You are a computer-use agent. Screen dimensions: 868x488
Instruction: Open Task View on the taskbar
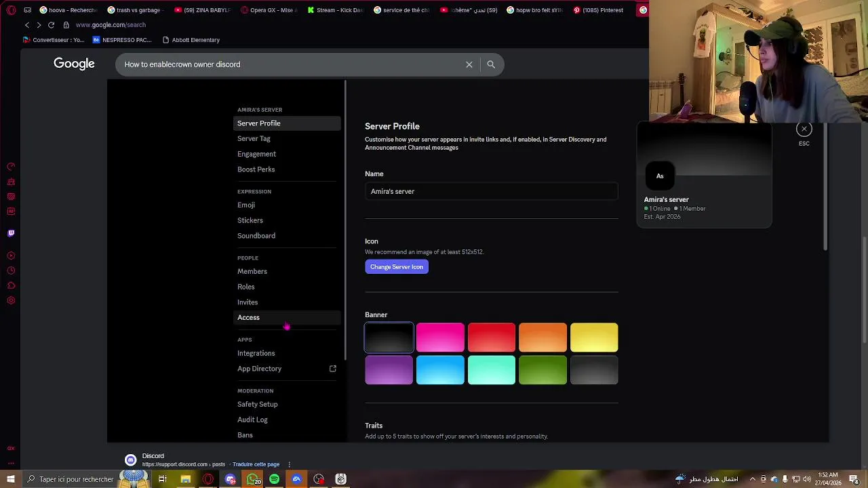pos(163,479)
